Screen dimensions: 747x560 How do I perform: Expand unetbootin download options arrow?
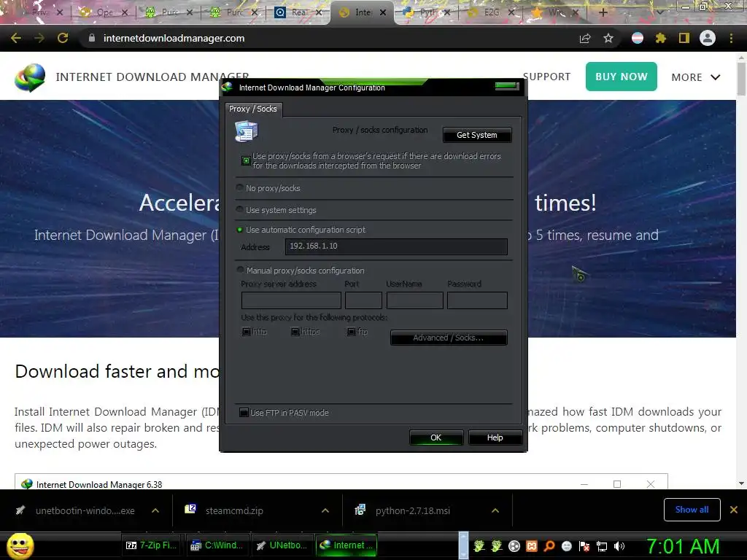click(x=155, y=510)
